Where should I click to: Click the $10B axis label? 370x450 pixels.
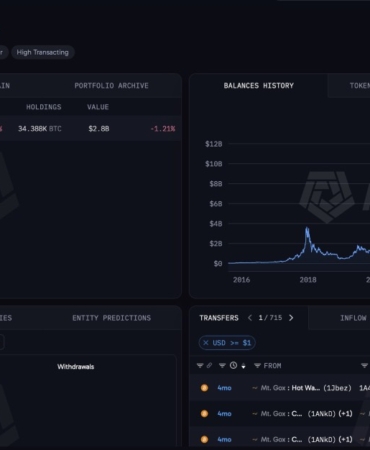[214, 164]
